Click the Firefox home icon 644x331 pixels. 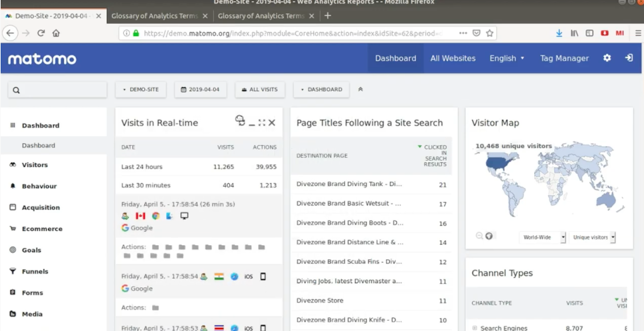[56, 33]
